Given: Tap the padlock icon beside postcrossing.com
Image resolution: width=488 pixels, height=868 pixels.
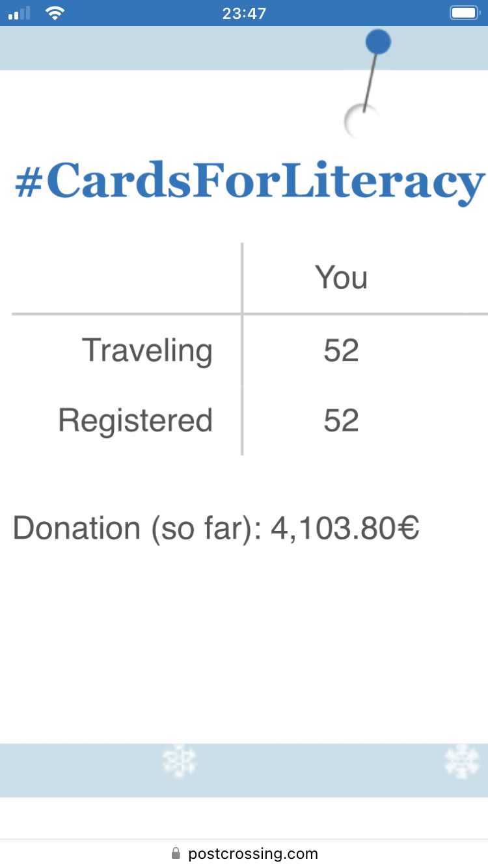Looking at the screenshot, I should 176,853.
